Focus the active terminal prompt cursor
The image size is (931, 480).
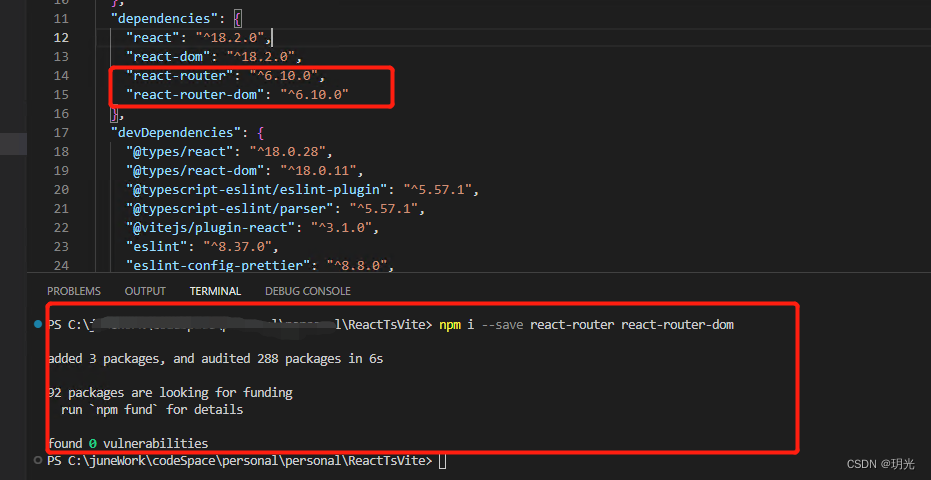tap(442, 461)
